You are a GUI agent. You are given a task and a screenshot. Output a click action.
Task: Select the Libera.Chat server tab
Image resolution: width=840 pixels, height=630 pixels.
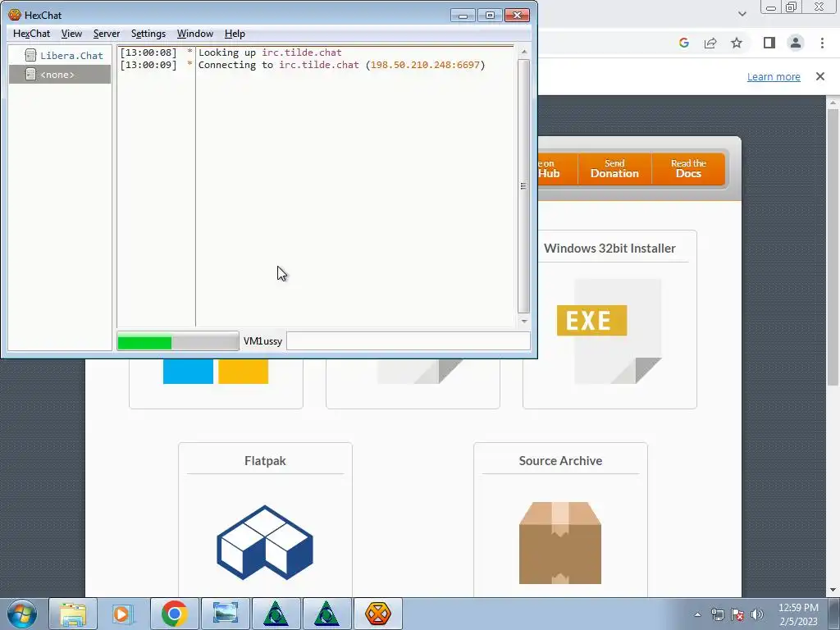coord(71,55)
